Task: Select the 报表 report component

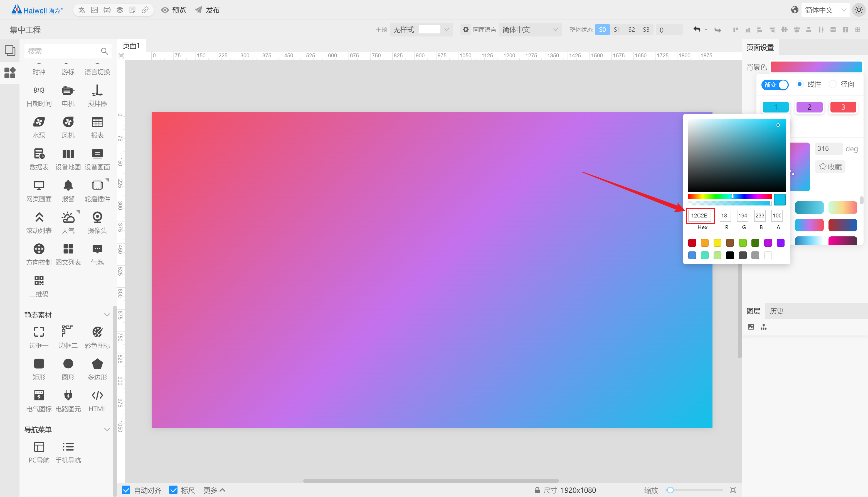Action: [x=97, y=128]
